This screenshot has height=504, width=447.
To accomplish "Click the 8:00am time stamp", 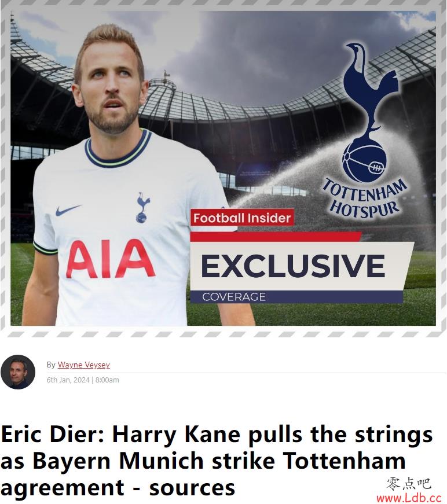I will [x=108, y=380].
